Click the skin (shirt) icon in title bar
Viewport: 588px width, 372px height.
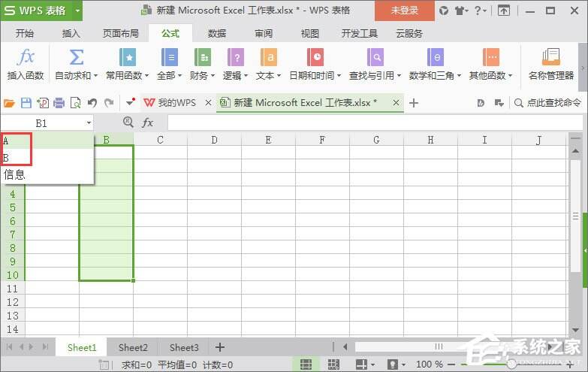pyautogui.click(x=460, y=11)
